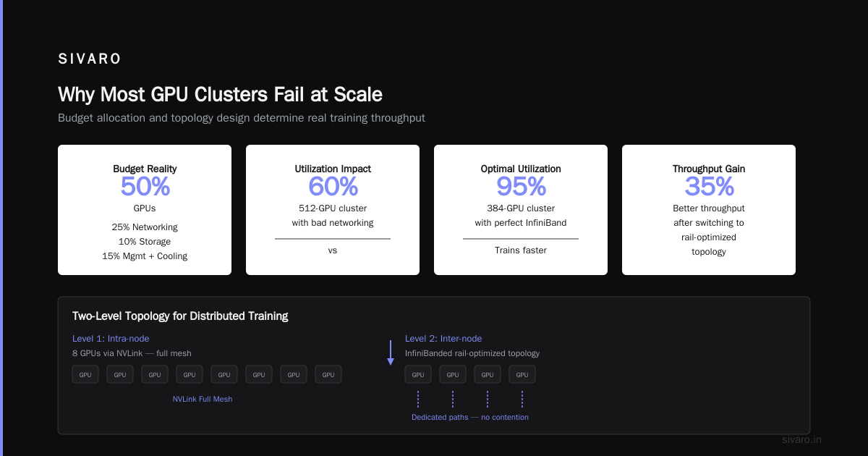Click 'InfiniBanded rail-optimized topology' description
Viewport: 868px width, 456px height.
pyautogui.click(x=472, y=353)
